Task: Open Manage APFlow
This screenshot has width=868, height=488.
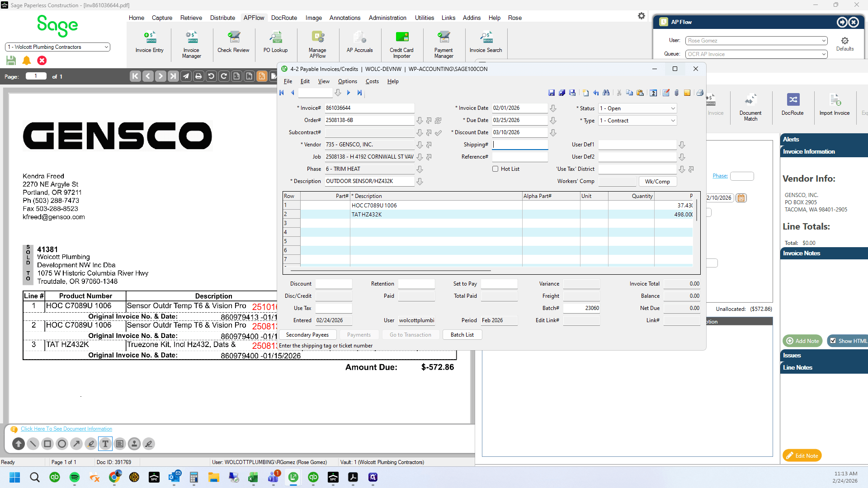Action: (317, 44)
